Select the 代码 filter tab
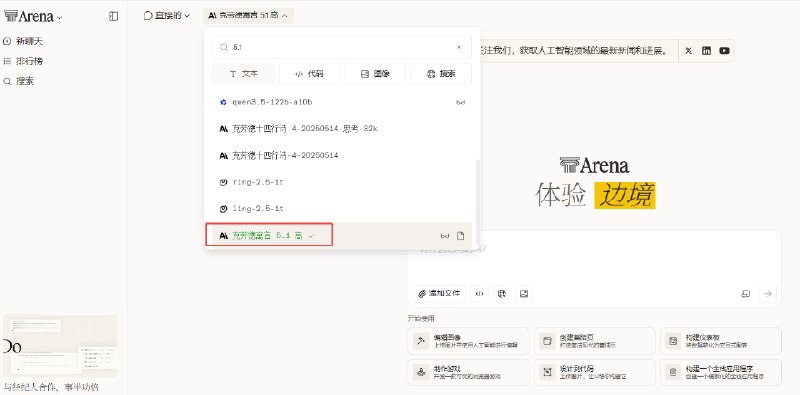This screenshot has height=395, width=800. [x=309, y=74]
